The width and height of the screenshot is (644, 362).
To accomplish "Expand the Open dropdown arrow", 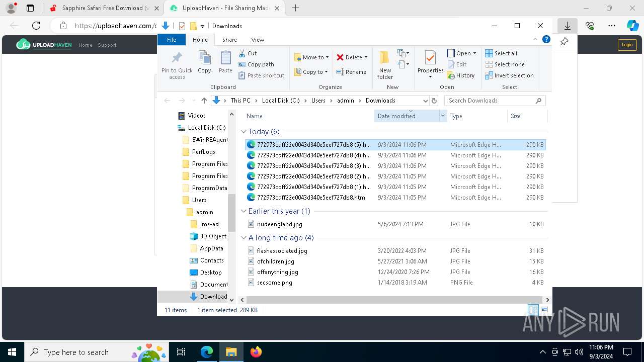I will point(474,53).
